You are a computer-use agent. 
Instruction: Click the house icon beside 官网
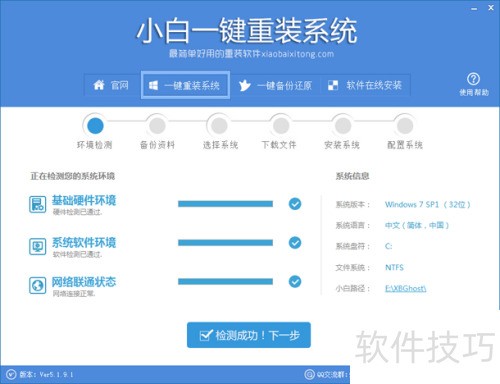tap(99, 85)
